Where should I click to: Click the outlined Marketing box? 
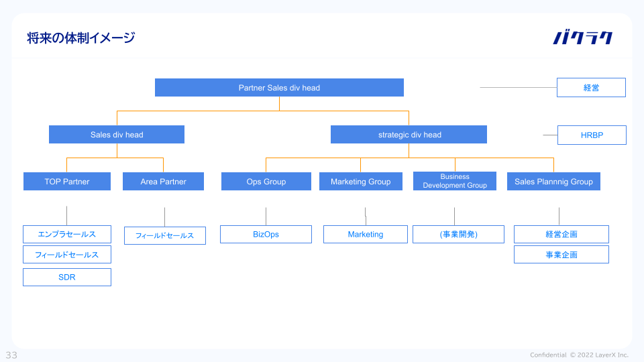click(x=366, y=235)
